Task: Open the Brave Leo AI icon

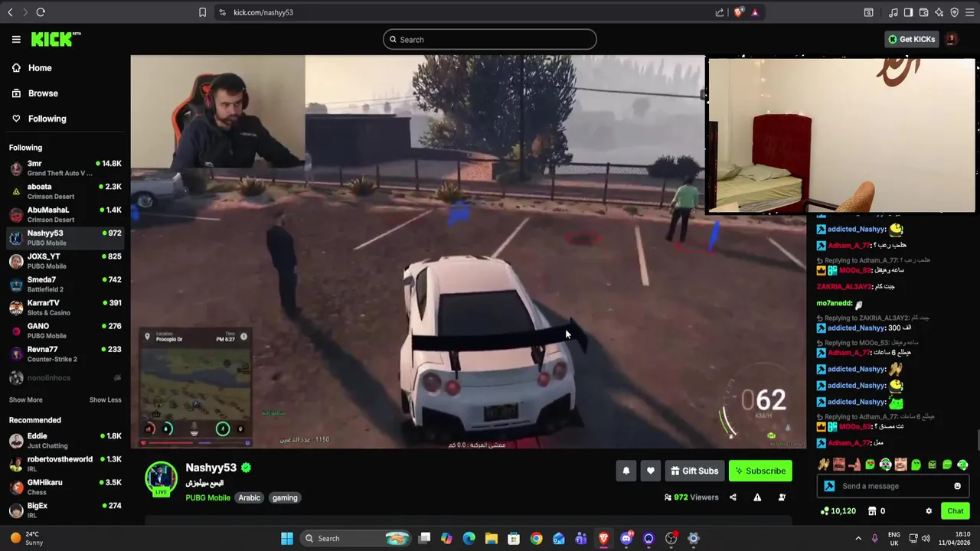Action: [939, 12]
